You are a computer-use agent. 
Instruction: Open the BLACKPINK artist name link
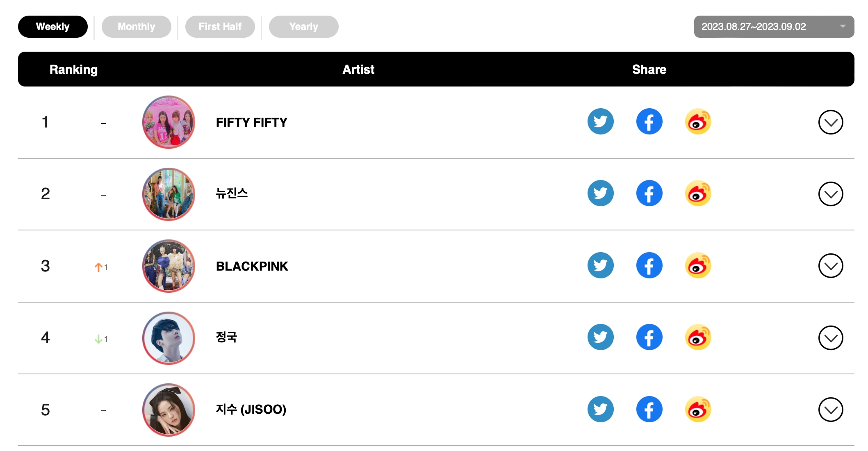(x=252, y=266)
